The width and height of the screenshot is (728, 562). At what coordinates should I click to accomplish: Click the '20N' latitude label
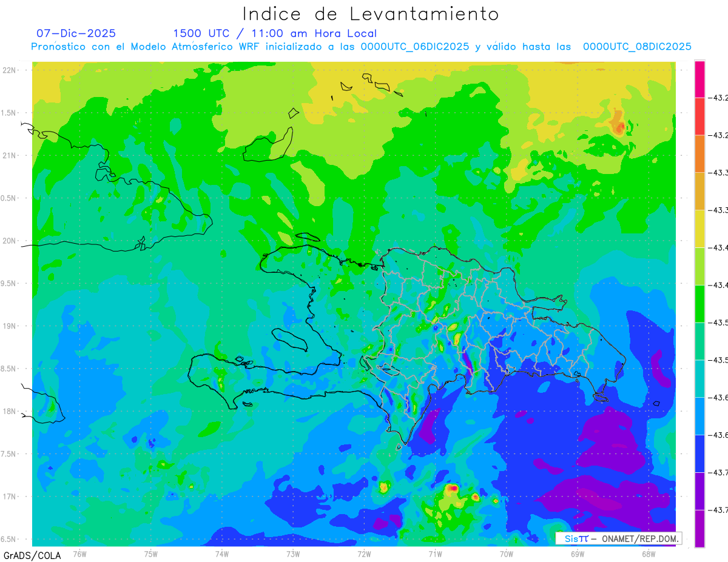point(10,241)
